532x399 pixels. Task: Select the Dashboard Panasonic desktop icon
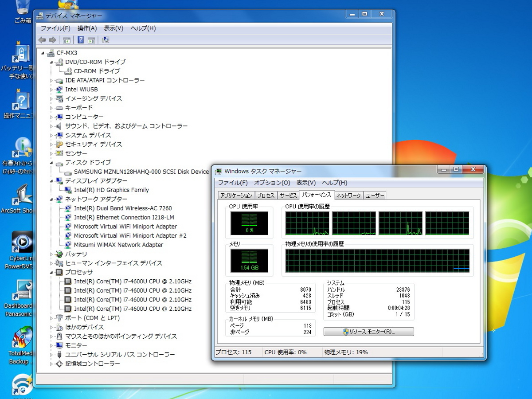tap(19, 298)
